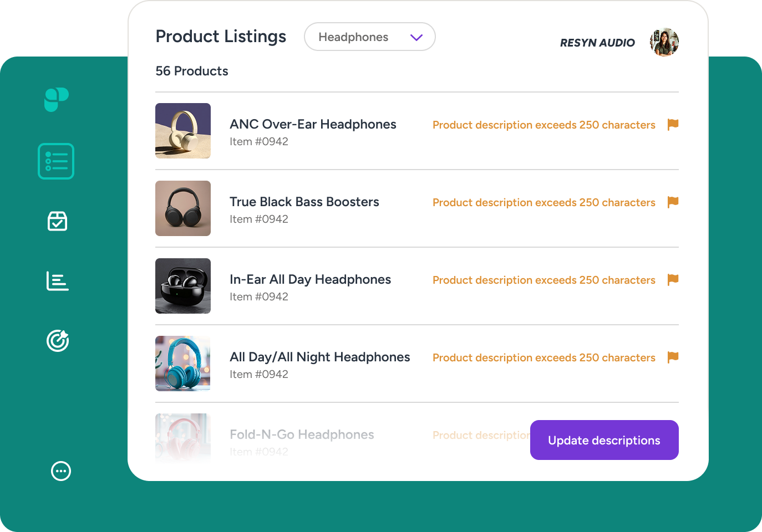Click the more options ellipsis icon
762x532 pixels.
(61, 471)
